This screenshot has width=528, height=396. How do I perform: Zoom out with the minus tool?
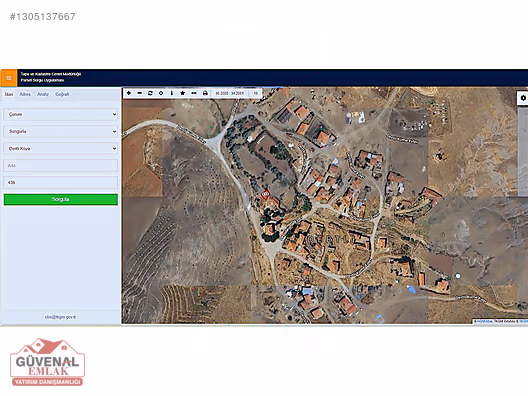click(x=139, y=93)
